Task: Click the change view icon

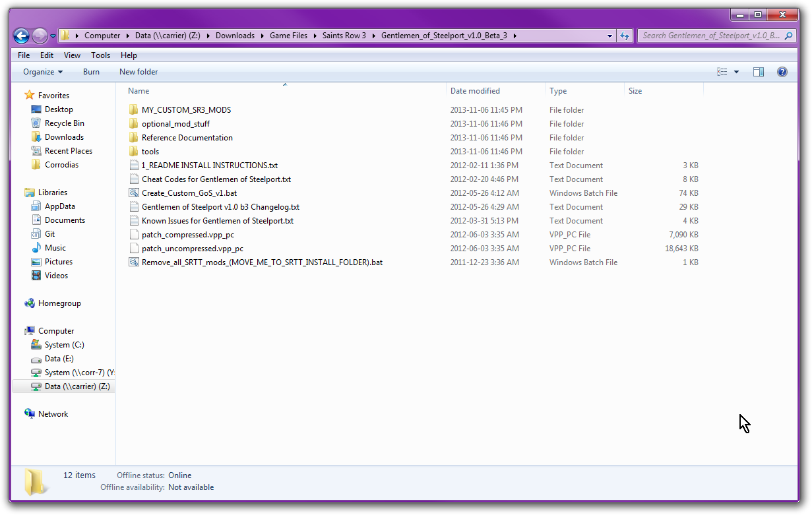Action: (x=722, y=72)
